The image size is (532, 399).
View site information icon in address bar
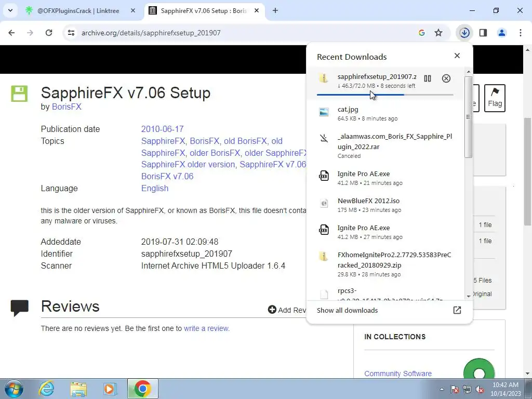point(71,33)
